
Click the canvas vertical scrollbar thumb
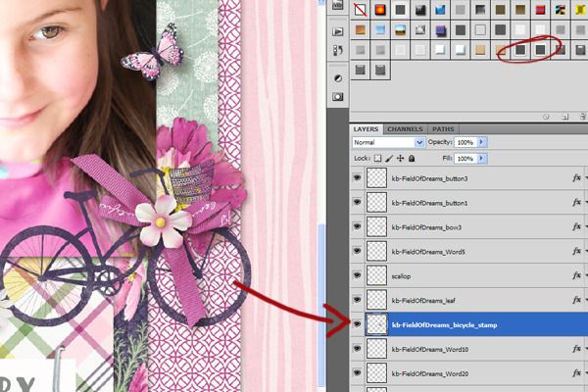pos(321,305)
